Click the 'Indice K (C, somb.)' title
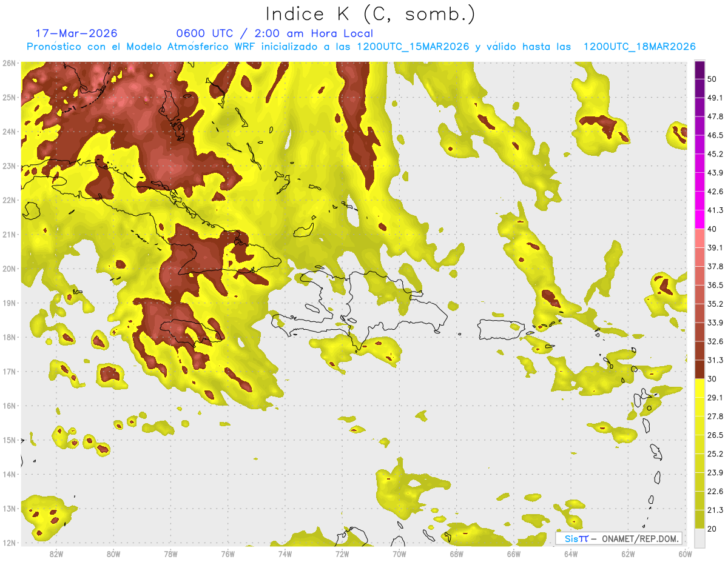Image resolution: width=728 pixels, height=562 pixels. (x=370, y=14)
